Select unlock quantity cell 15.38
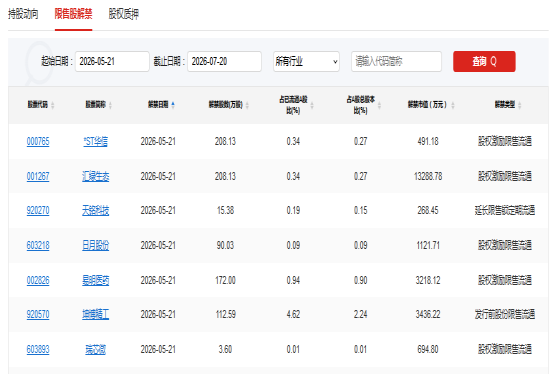Screen dimensions: 559x374 pos(225,210)
